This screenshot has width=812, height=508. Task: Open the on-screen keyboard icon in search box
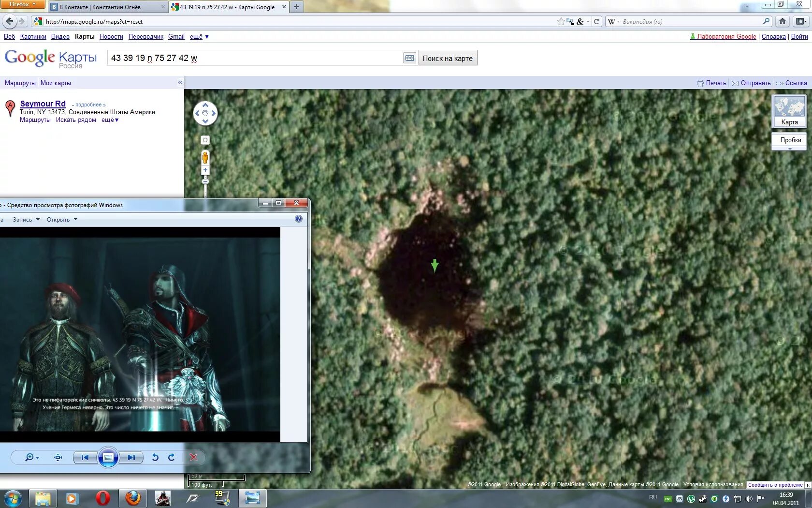click(409, 58)
